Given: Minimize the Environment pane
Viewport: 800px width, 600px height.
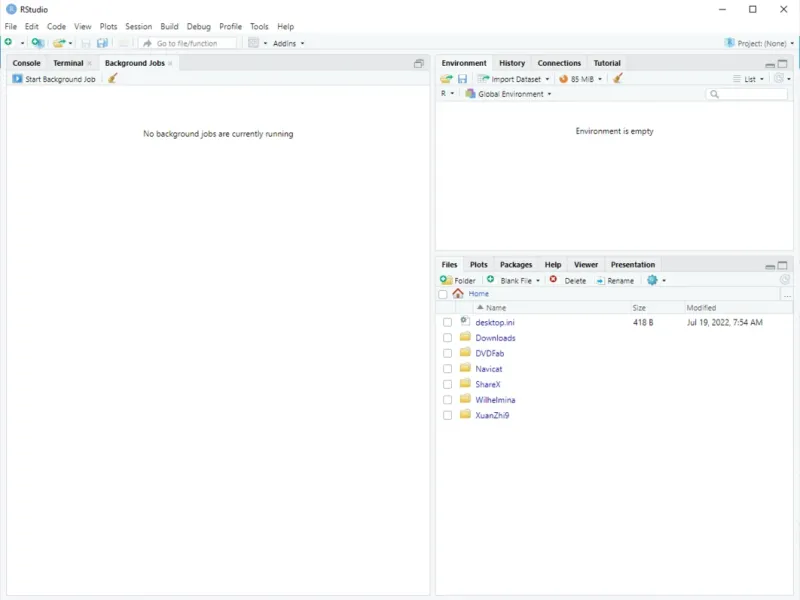Looking at the screenshot, I should pyautogui.click(x=770, y=64).
